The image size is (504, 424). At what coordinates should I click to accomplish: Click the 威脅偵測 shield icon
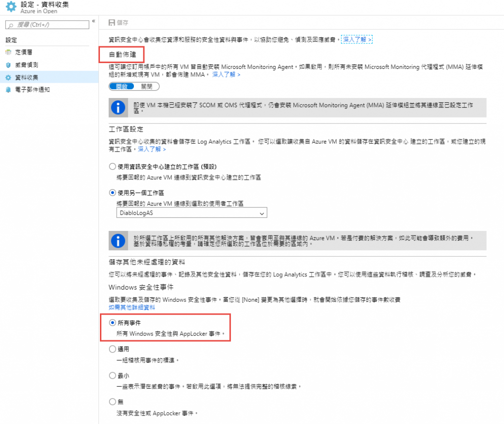pyautogui.click(x=8, y=65)
